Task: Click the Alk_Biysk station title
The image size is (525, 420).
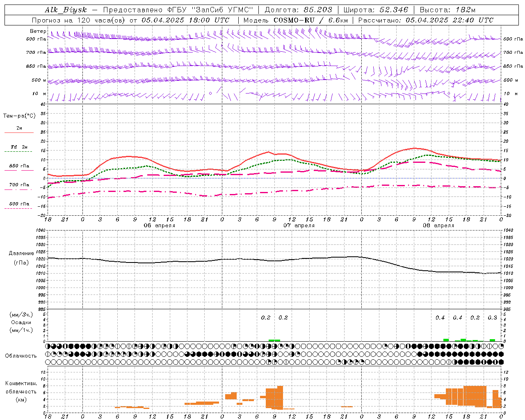Action: tap(66, 10)
